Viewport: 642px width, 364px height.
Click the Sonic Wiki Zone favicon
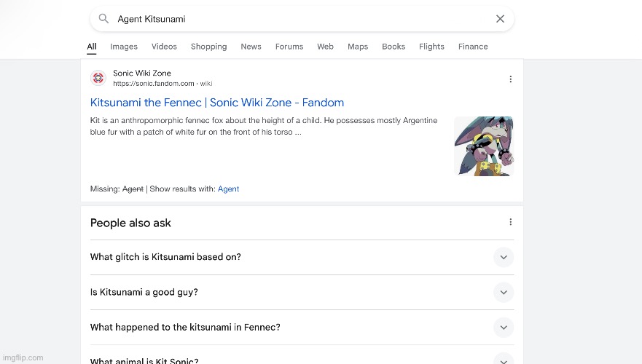pyautogui.click(x=98, y=78)
